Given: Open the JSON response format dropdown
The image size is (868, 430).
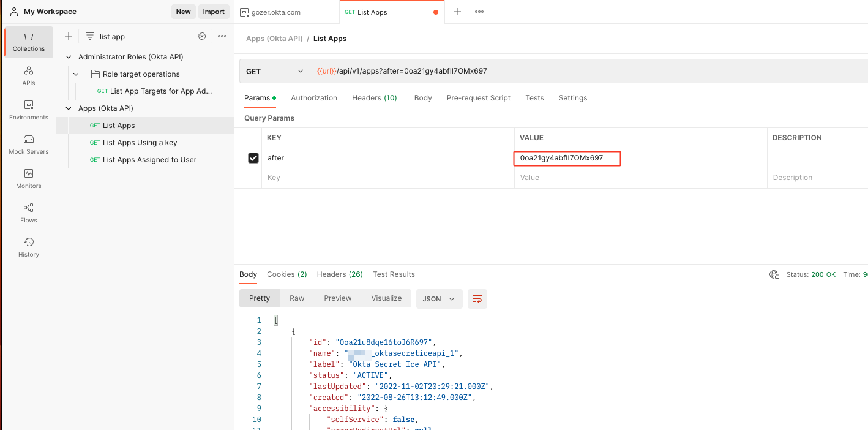Looking at the screenshot, I should (439, 299).
